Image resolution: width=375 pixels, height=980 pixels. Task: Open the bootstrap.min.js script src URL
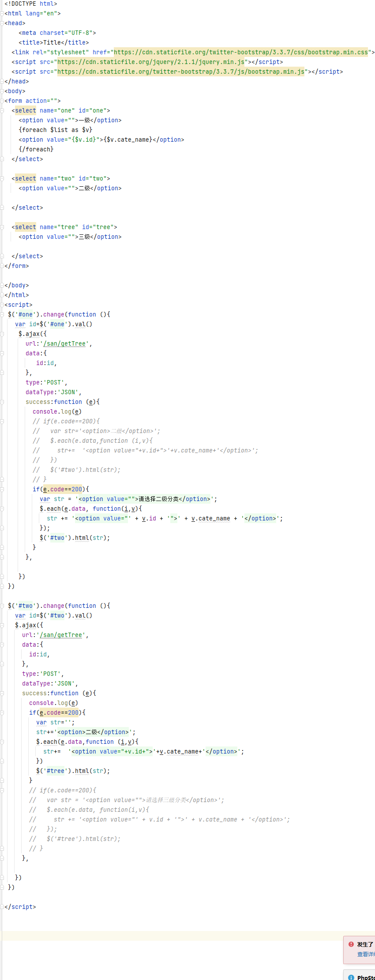tap(181, 72)
